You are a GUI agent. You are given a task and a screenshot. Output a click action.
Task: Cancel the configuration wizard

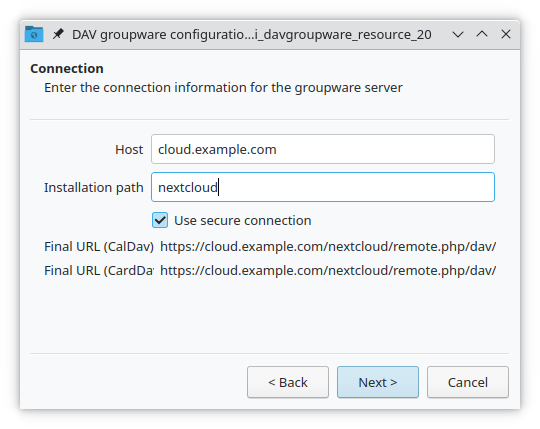[x=468, y=382]
